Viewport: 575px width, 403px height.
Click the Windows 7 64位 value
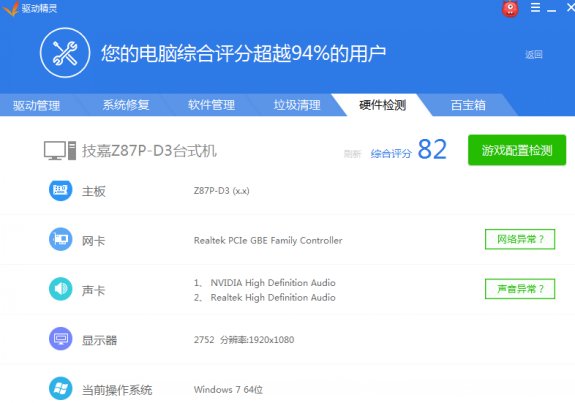click(x=228, y=389)
